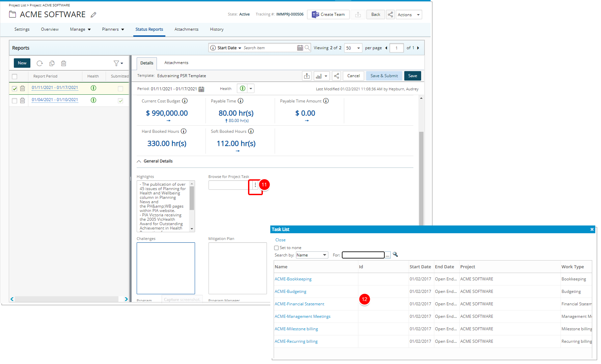Toggle Submitted checkbox for 01/11/2021 report
601x364 pixels.
tap(120, 89)
